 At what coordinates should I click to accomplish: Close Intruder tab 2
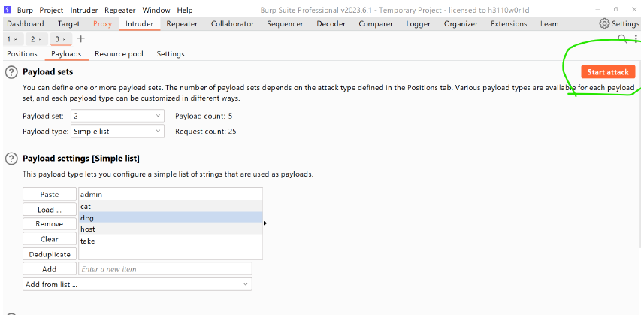click(x=40, y=39)
